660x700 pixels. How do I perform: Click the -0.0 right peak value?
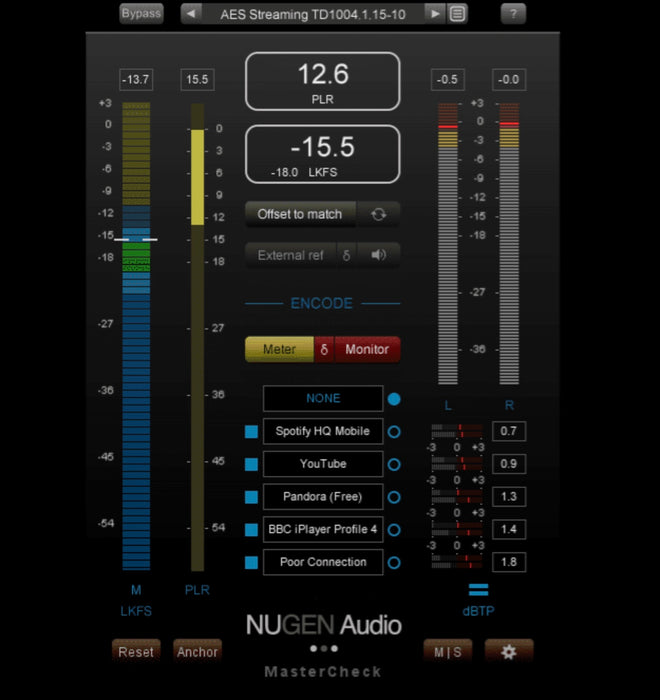(509, 80)
